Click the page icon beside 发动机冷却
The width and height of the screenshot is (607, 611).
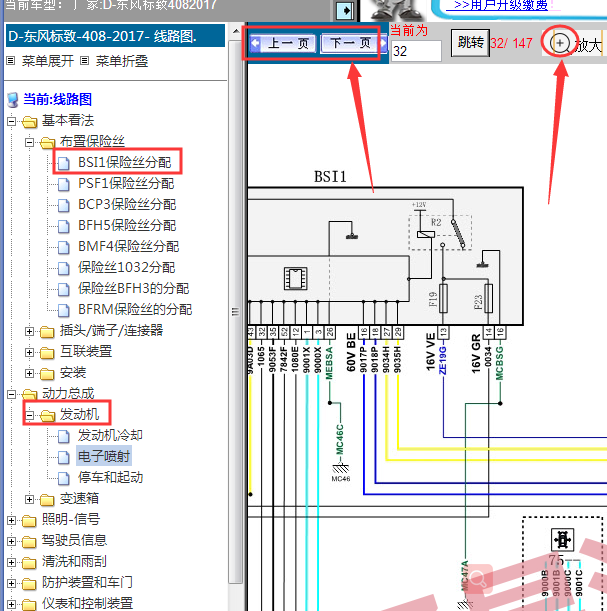(64, 436)
